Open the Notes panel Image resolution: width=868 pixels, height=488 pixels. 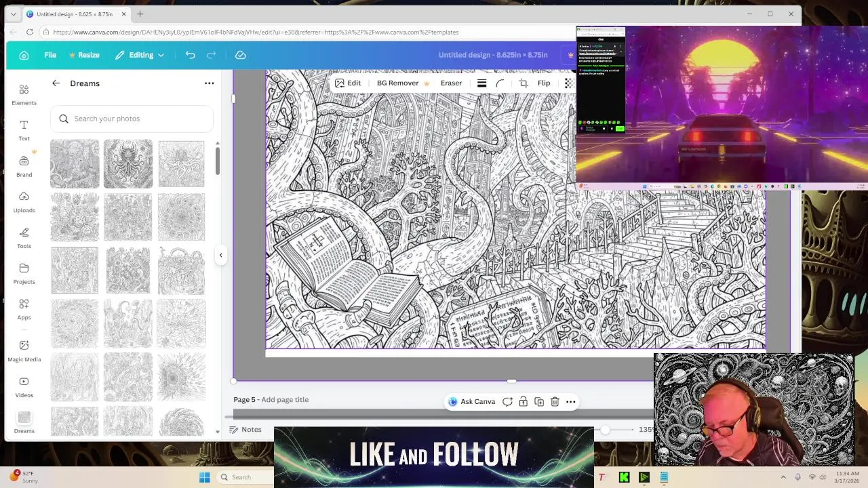245,430
